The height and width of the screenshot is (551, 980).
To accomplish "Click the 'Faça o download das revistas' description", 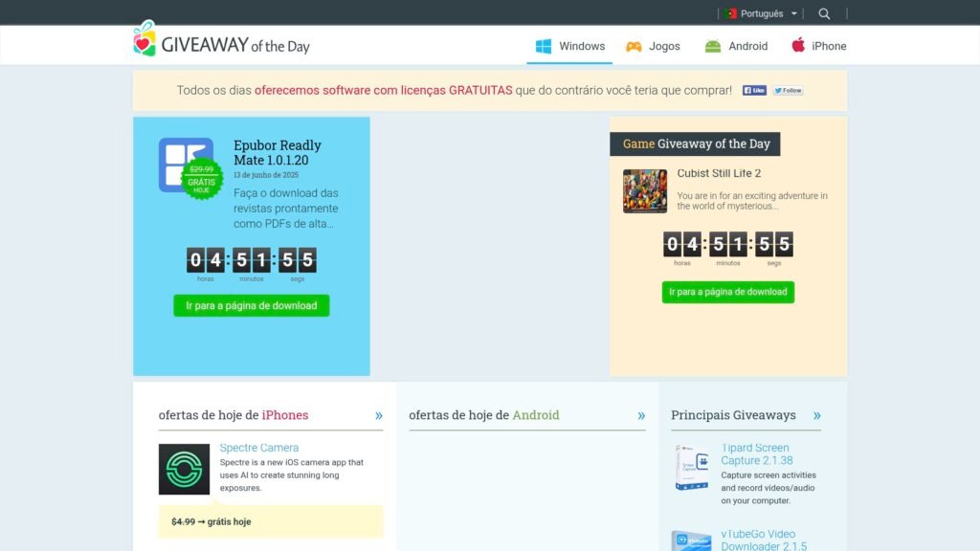I will pos(285,208).
